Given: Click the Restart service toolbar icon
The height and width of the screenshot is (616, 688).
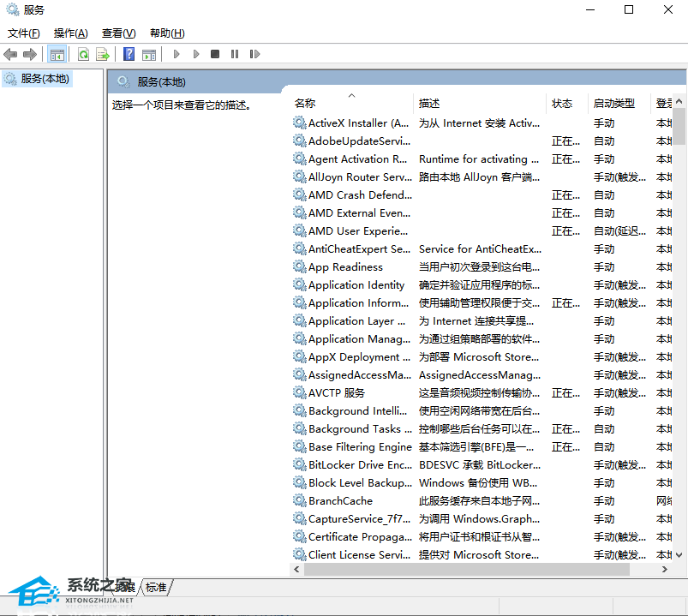Looking at the screenshot, I should tap(254, 55).
